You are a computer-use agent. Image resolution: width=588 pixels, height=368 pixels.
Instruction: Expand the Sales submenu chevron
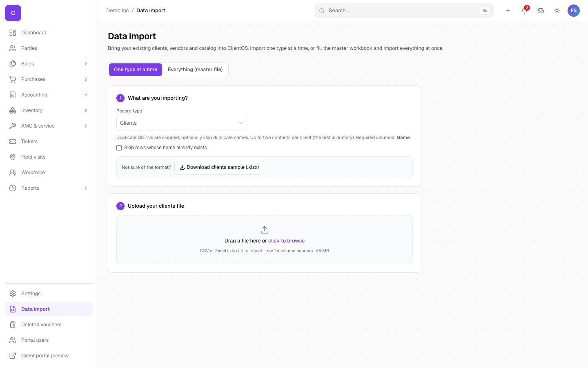click(x=86, y=64)
